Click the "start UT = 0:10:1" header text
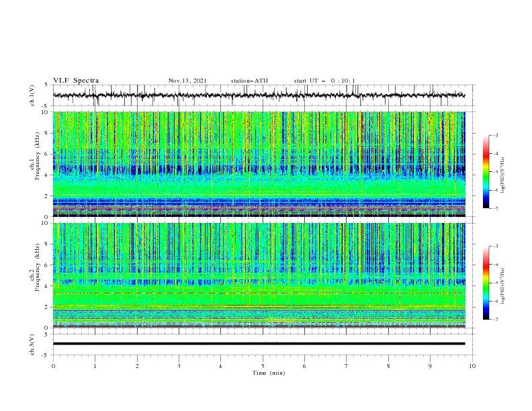532x411 pixels. click(324, 81)
